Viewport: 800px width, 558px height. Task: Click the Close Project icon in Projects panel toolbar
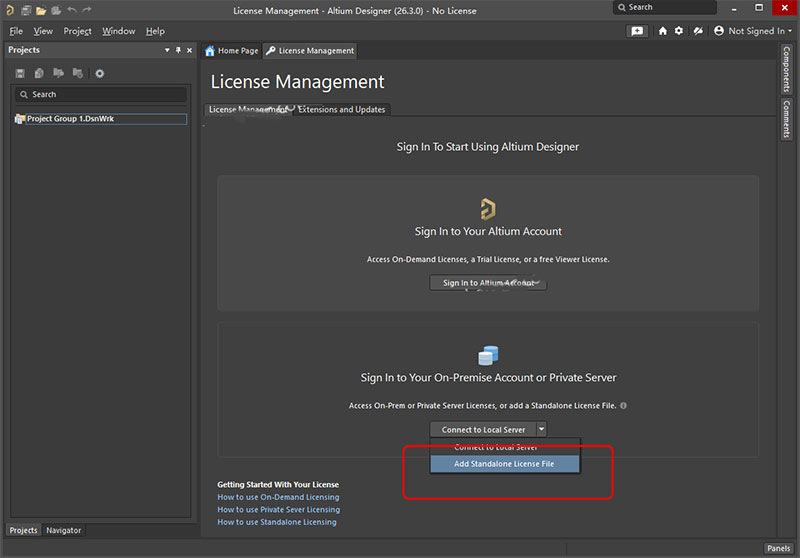pos(78,73)
